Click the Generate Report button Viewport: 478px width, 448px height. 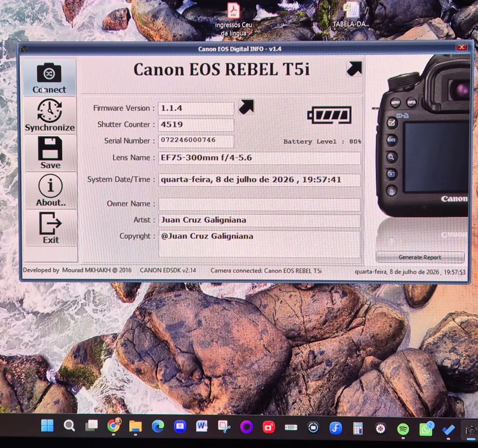coord(420,257)
